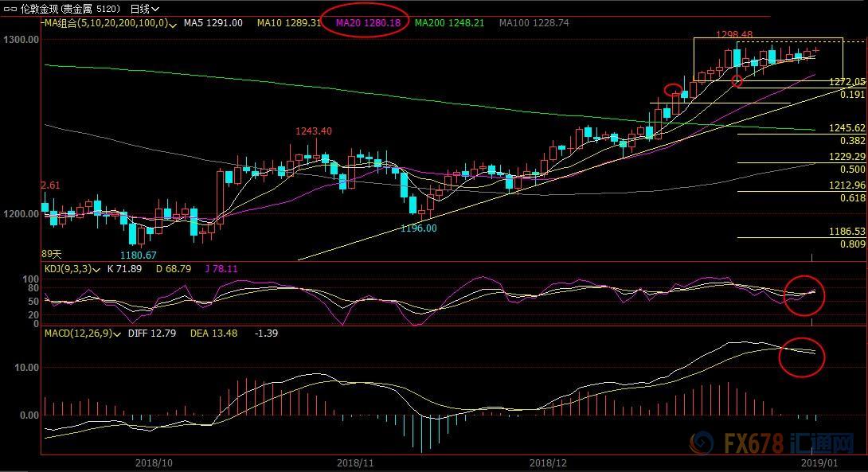This screenshot has height=472, width=868.
Task: Select the MA5 1291.00 legend label
Action: (x=213, y=24)
